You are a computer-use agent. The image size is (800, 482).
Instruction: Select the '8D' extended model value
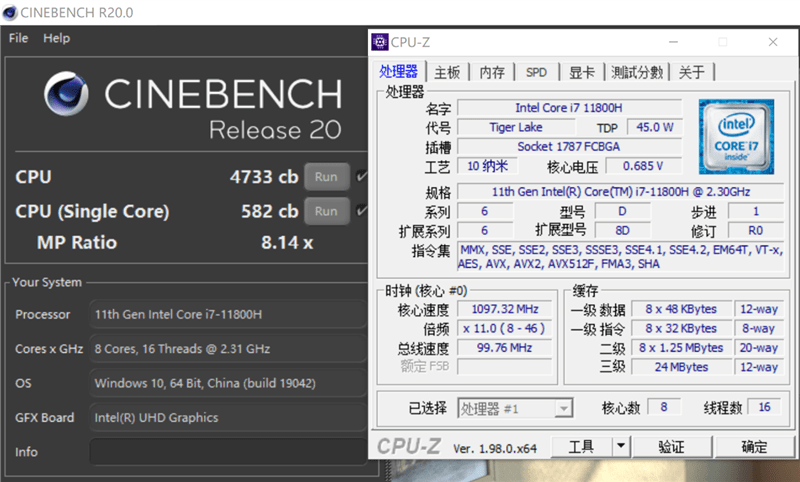622,231
